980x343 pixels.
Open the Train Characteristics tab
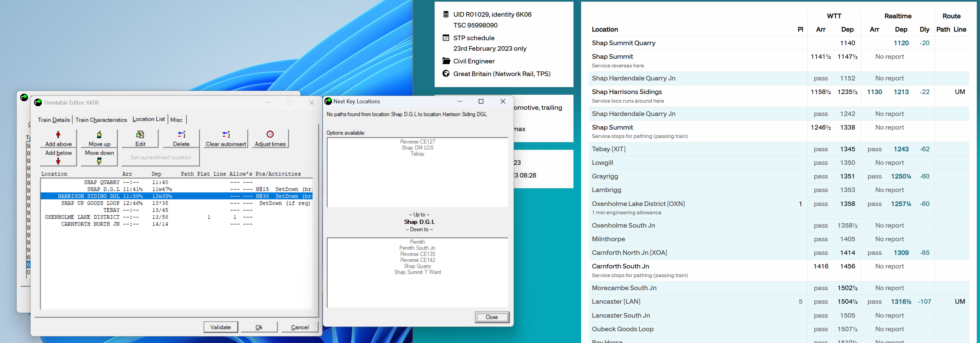click(101, 119)
